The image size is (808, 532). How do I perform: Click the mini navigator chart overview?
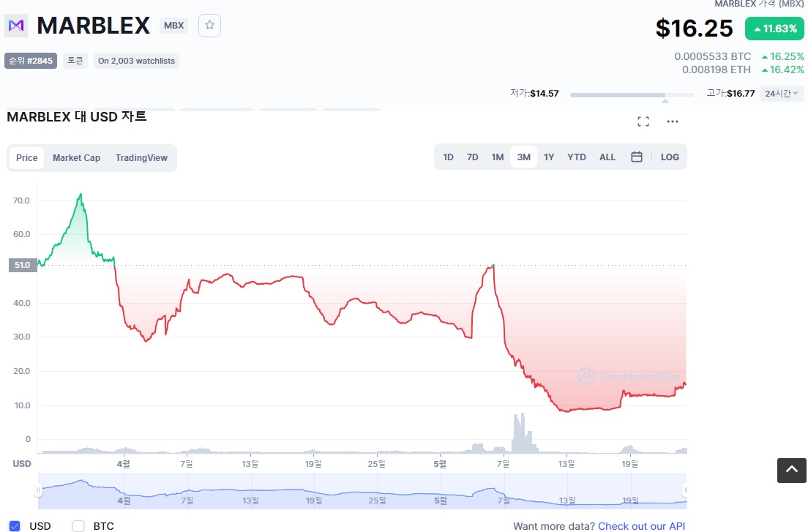pyautogui.click(x=362, y=491)
